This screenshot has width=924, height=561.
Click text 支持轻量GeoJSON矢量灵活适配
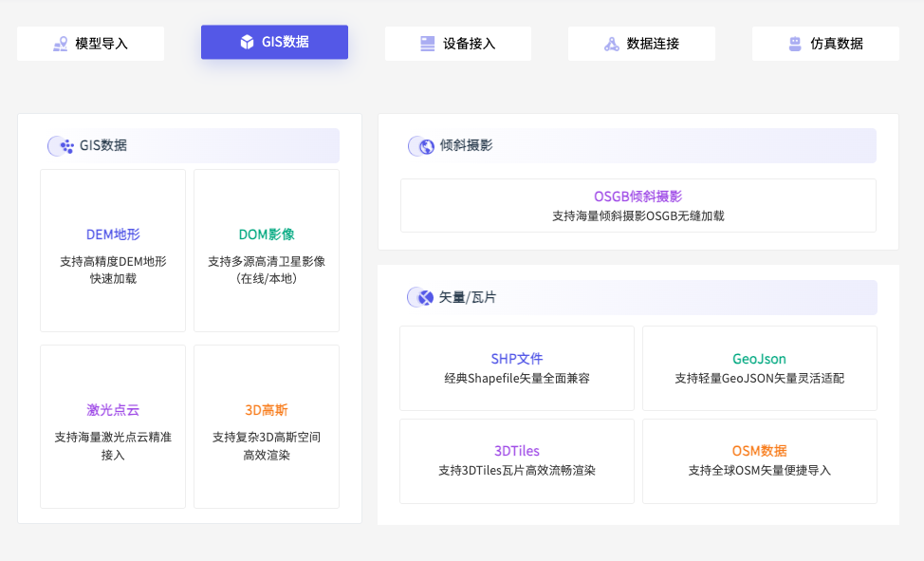point(760,378)
